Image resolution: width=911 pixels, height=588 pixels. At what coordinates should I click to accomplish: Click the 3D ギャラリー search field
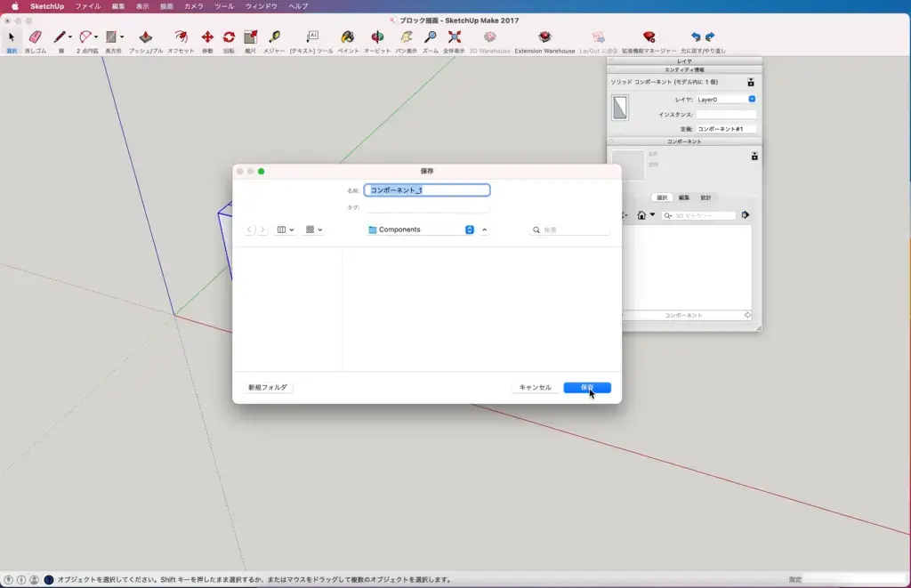[x=699, y=215]
